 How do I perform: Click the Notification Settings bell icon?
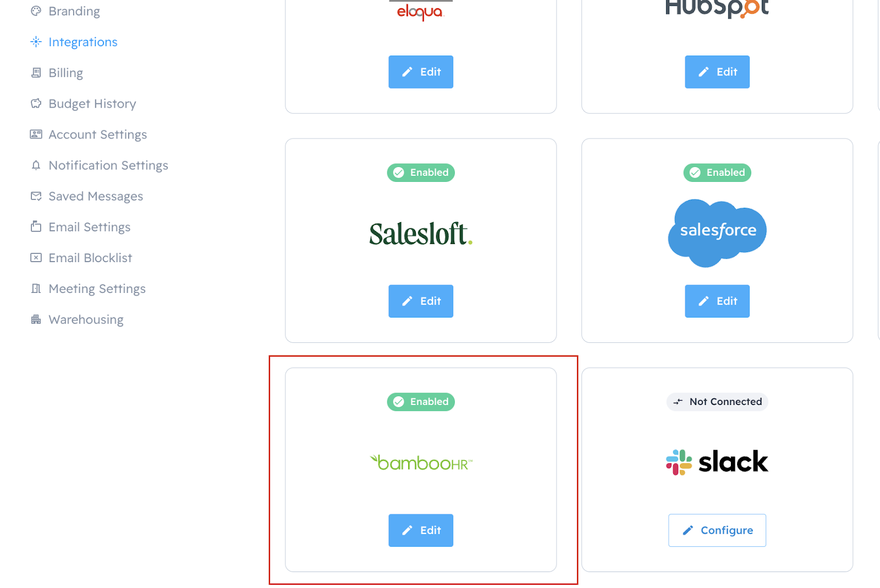click(x=36, y=165)
